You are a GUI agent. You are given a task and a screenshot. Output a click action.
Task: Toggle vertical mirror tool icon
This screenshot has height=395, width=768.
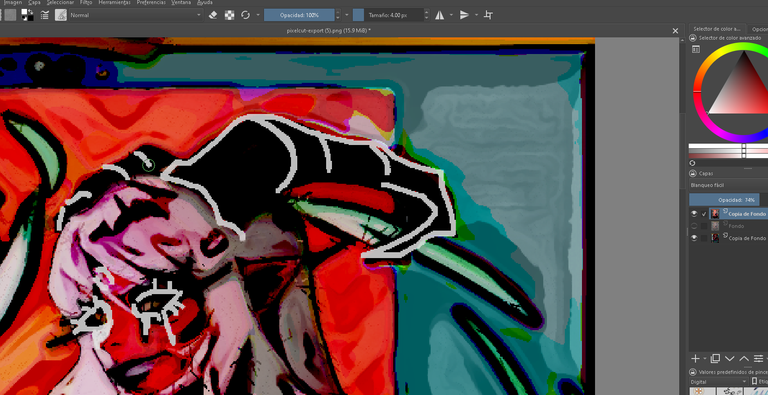click(x=464, y=15)
